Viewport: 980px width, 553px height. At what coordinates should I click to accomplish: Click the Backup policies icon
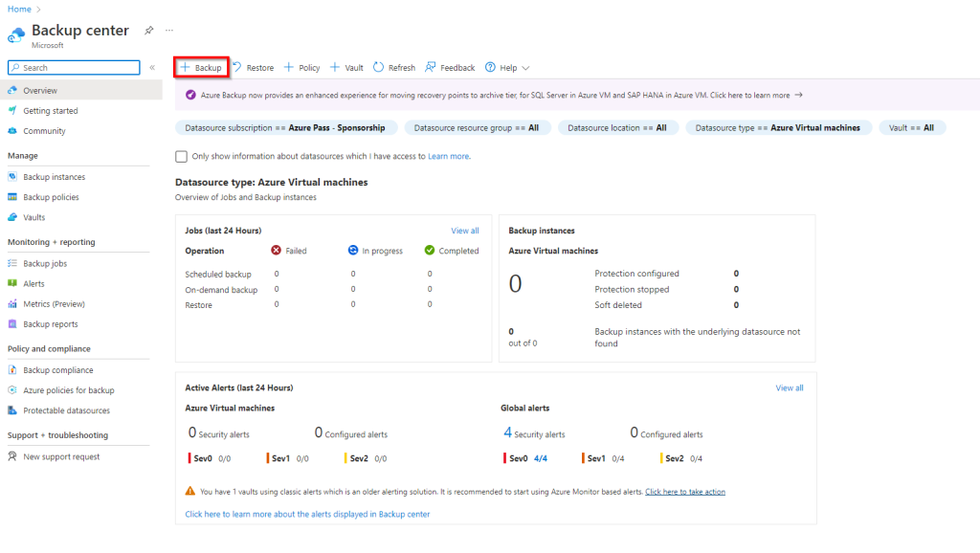coord(12,197)
